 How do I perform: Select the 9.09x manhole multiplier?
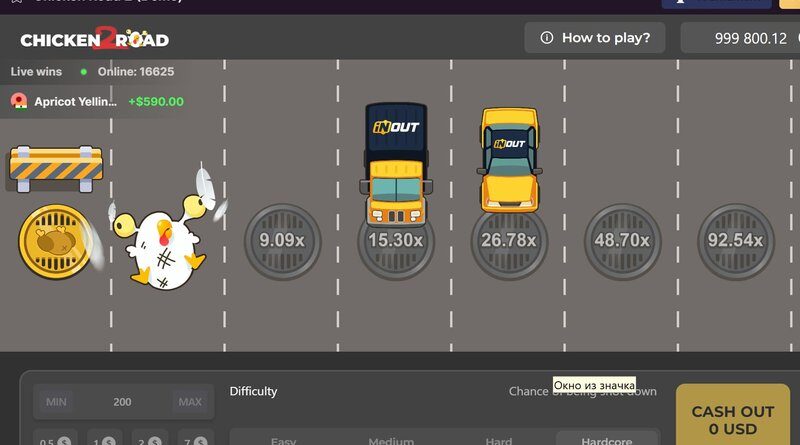[x=283, y=241]
